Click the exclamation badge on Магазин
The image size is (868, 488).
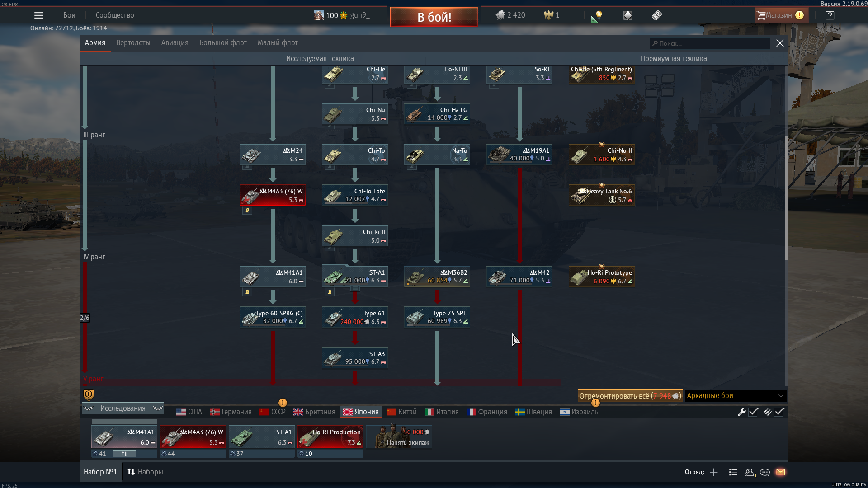[799, 15]
